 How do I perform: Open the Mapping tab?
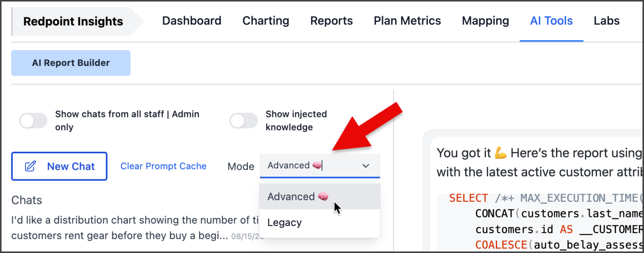(485, 21)
